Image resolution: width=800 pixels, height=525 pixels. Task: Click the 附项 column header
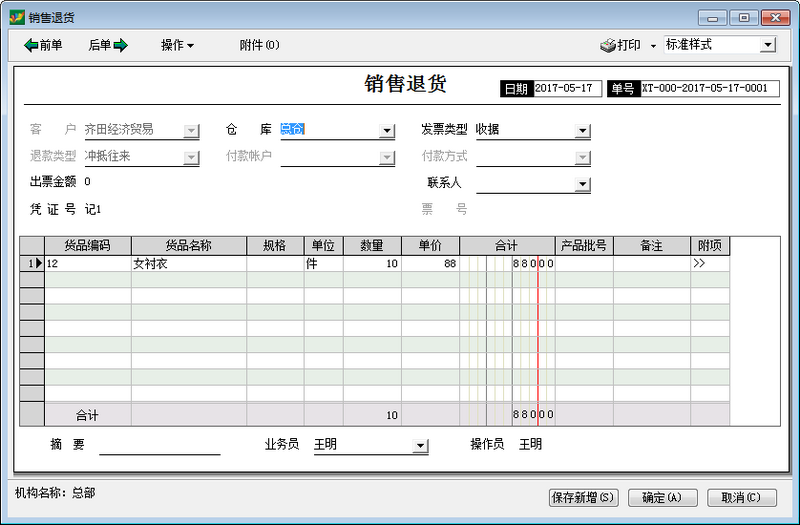710,246
